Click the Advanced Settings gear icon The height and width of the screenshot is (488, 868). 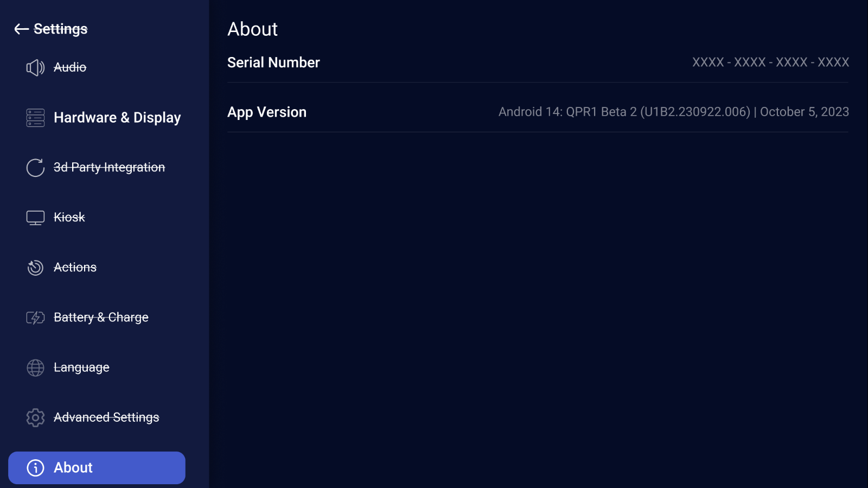(x=35, y=417)
